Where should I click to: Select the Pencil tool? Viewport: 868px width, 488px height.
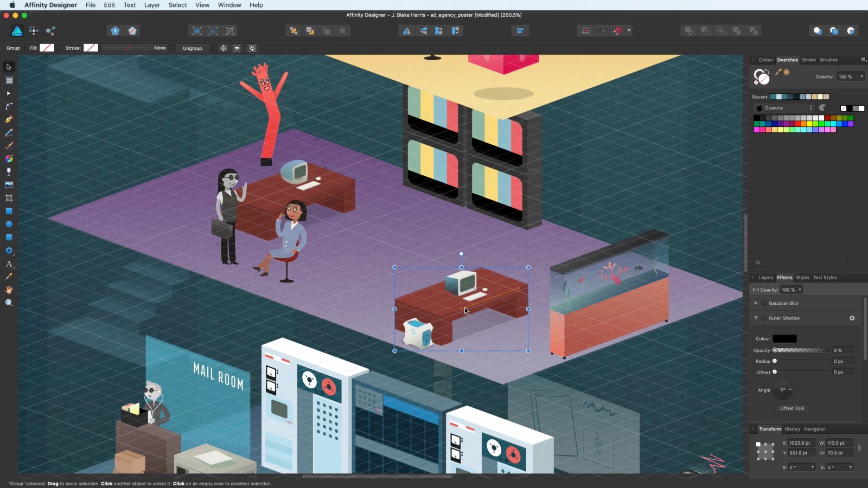(9, 132)
